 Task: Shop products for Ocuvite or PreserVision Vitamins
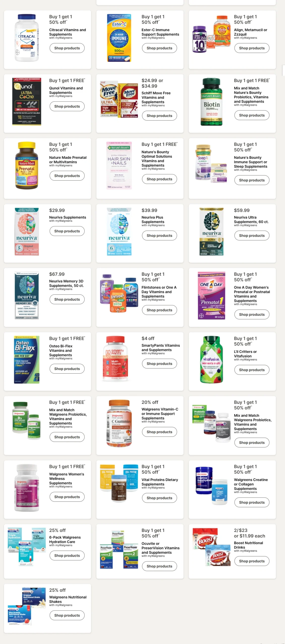pos(160,566)
